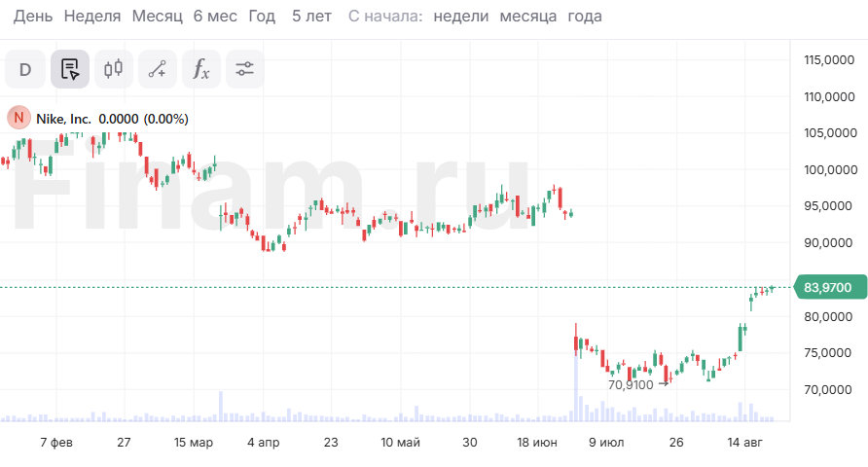Open chart settings sliders icon
The width and height of the screenshot is (868, 467).
click(x=244, y=69)
